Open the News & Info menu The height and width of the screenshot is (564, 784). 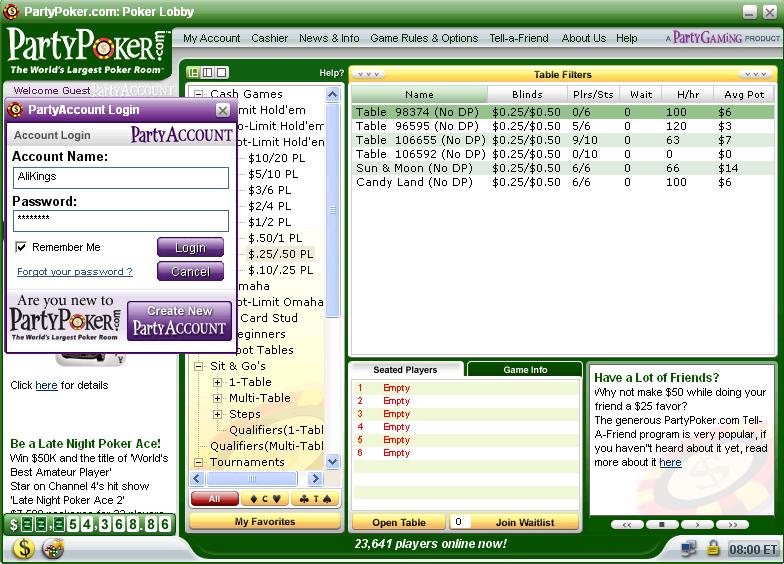pyautogui.click(x=329, y=38)
